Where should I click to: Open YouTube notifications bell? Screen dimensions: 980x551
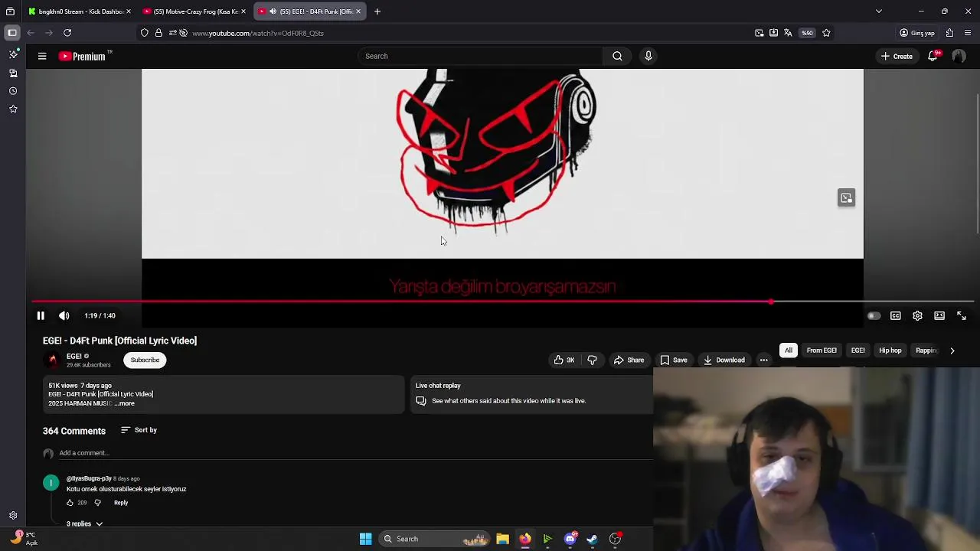(x=933, y=56)
